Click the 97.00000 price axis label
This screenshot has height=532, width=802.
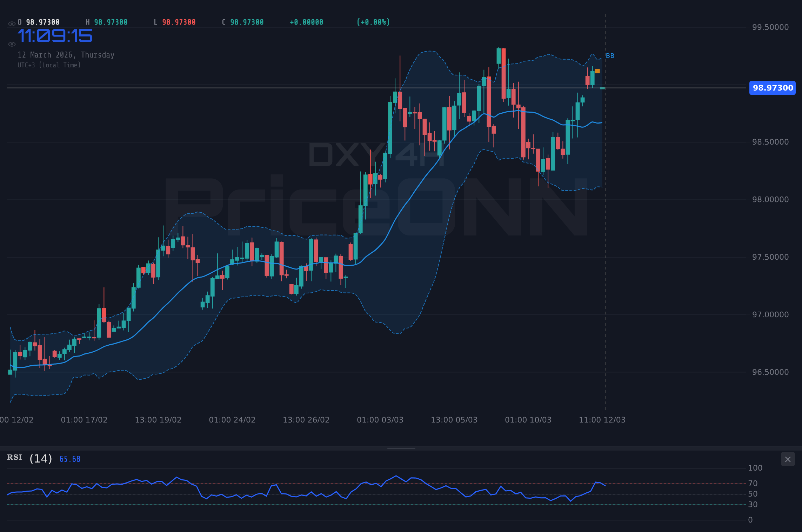coord(770,315)
